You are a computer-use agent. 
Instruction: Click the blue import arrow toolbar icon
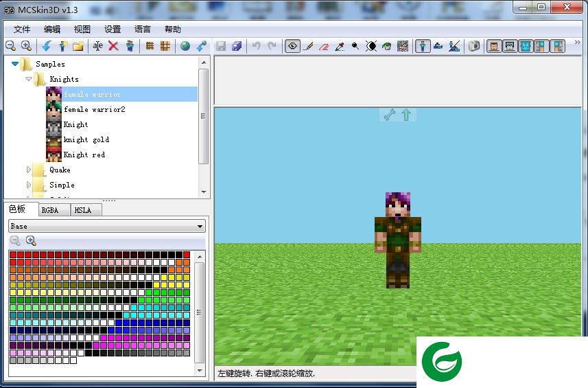(x=47, y=46)
